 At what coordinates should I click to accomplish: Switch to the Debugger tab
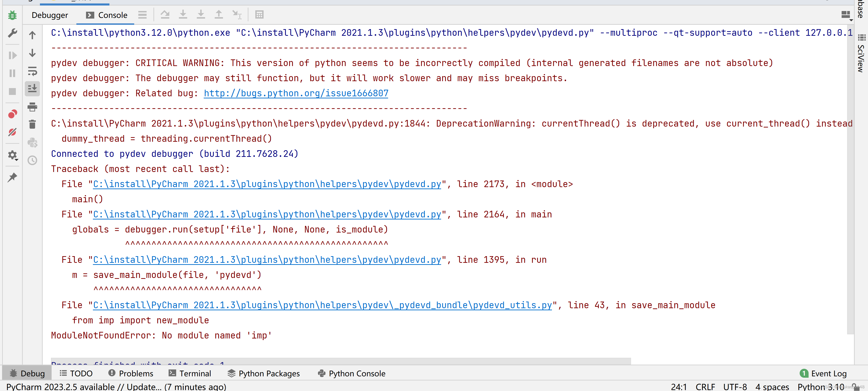(x=50, y=15)
